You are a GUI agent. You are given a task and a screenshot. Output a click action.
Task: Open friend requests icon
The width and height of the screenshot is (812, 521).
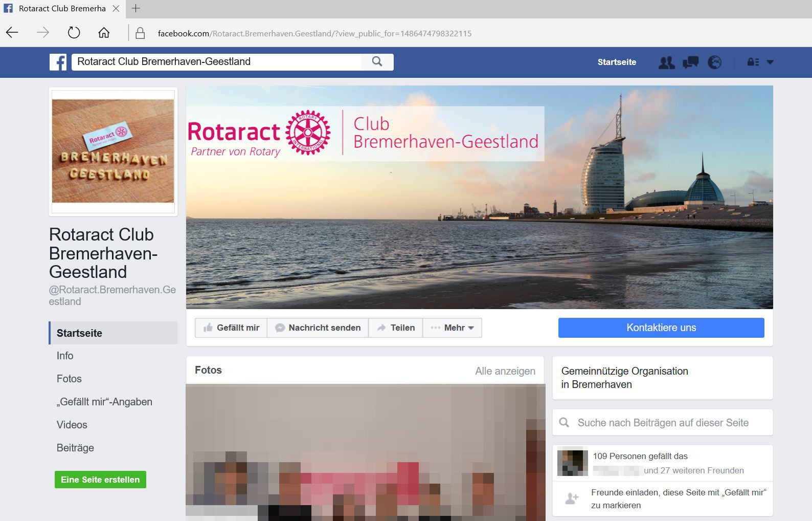pos(666,62)
